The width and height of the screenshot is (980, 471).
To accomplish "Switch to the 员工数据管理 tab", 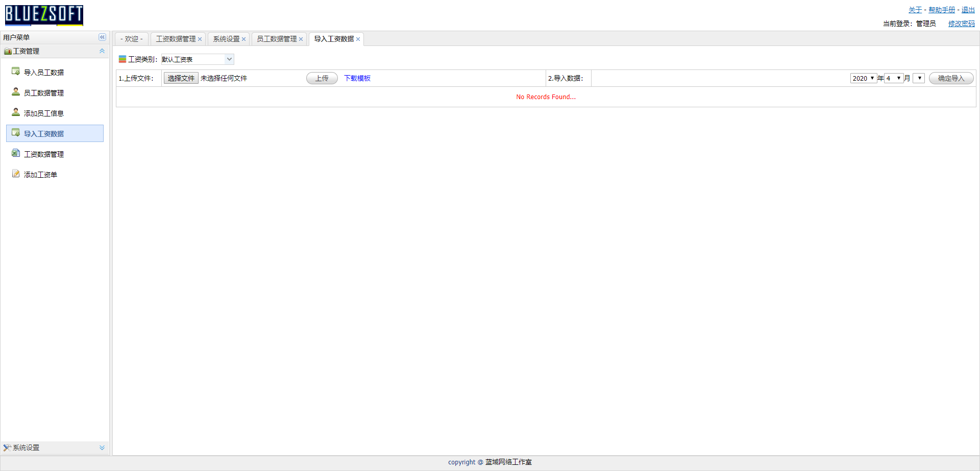I will point(276,39).
